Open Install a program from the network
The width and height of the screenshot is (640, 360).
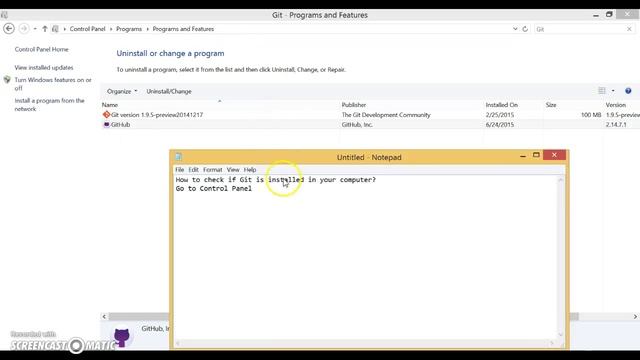click(x=49, y=105)
